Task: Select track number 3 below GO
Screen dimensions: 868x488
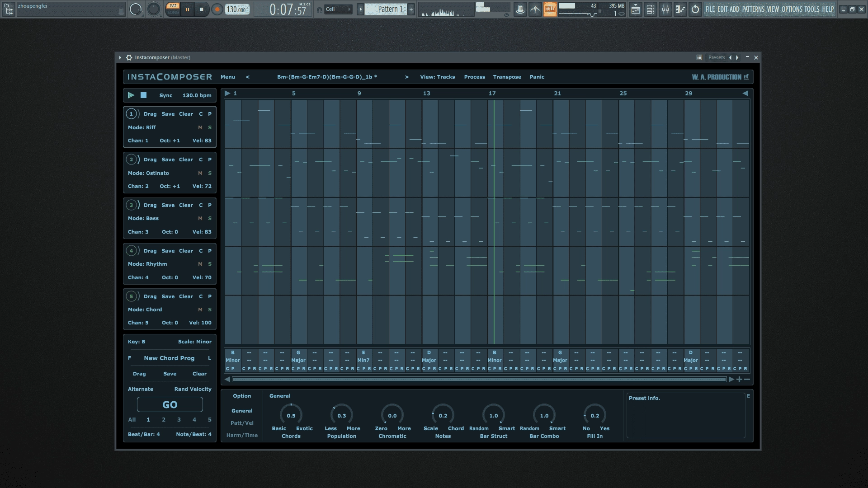Action: coord(179,420)
